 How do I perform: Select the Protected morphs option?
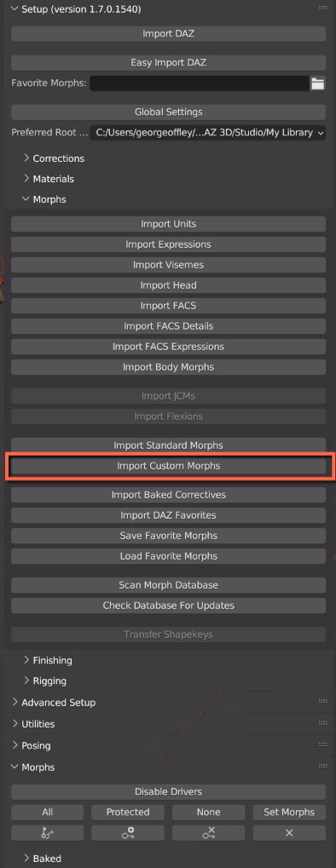click(128, 812)
